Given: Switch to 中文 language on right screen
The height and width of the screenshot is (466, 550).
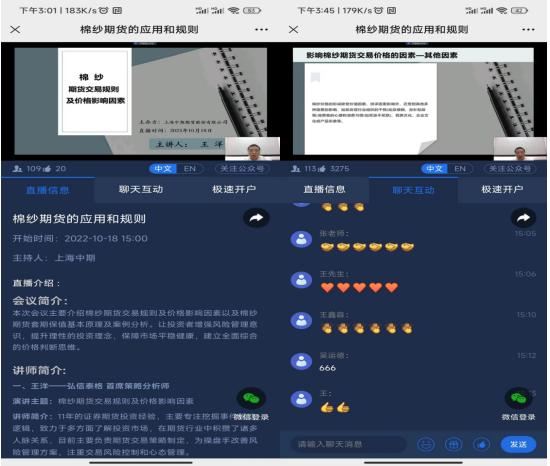Looking at the screenshot, I should [x=435, y=169].
